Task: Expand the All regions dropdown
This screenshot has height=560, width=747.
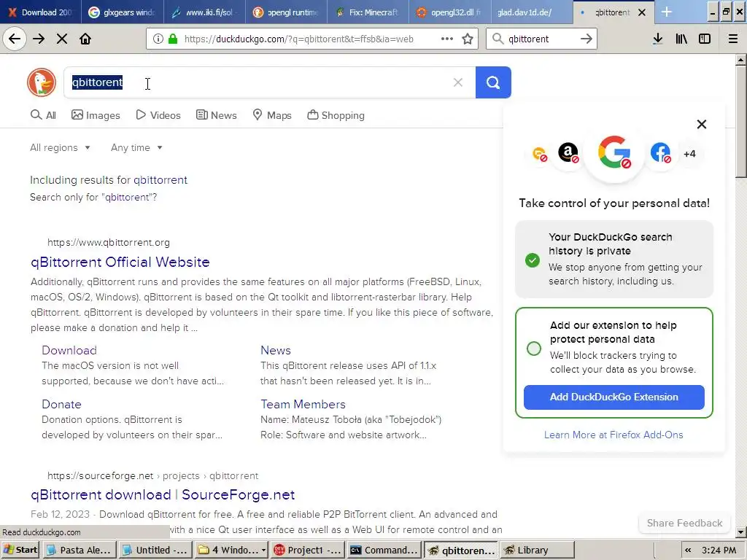Action: click(60, 147)
